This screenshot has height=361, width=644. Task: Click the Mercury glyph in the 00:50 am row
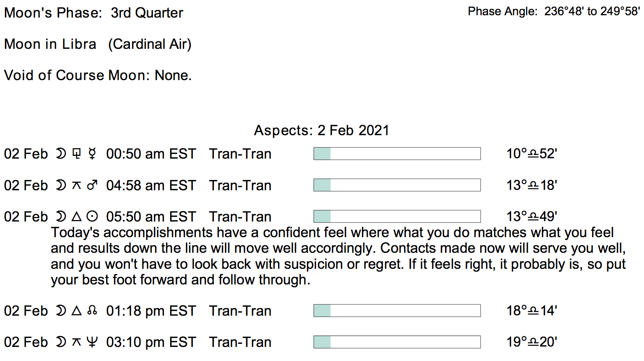(92, 154)
